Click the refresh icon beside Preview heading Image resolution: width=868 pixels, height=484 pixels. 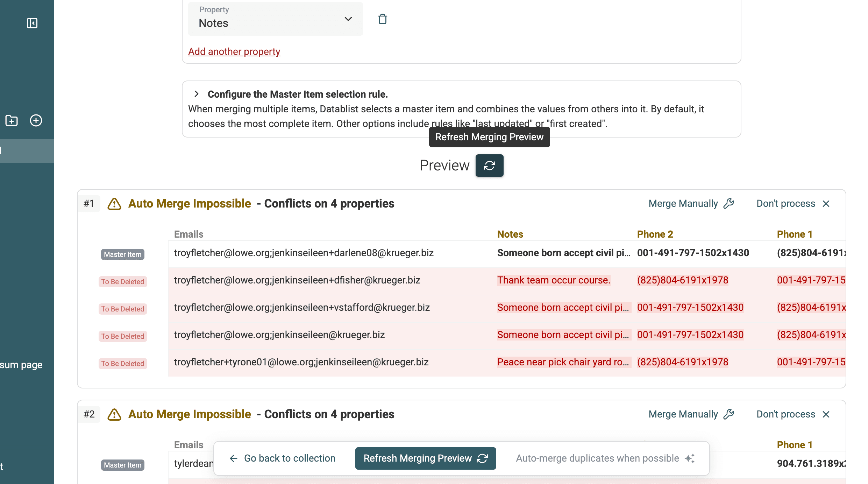(x=489, y=165)
